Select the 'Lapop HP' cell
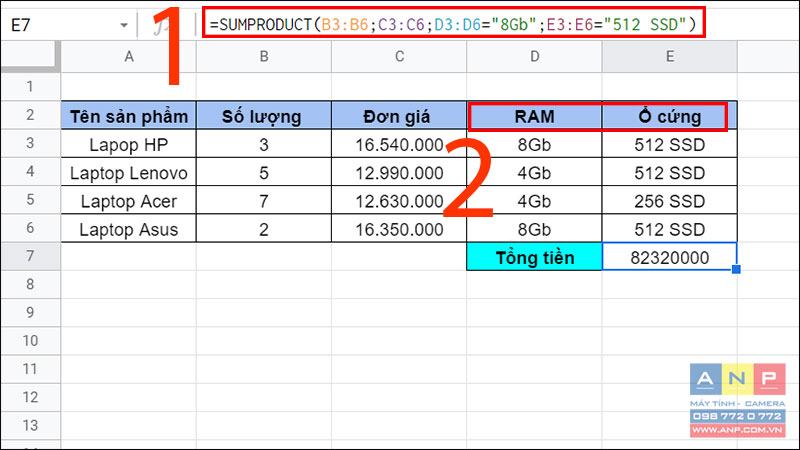The width and height of the screenshot is (800, 450). 129,144
